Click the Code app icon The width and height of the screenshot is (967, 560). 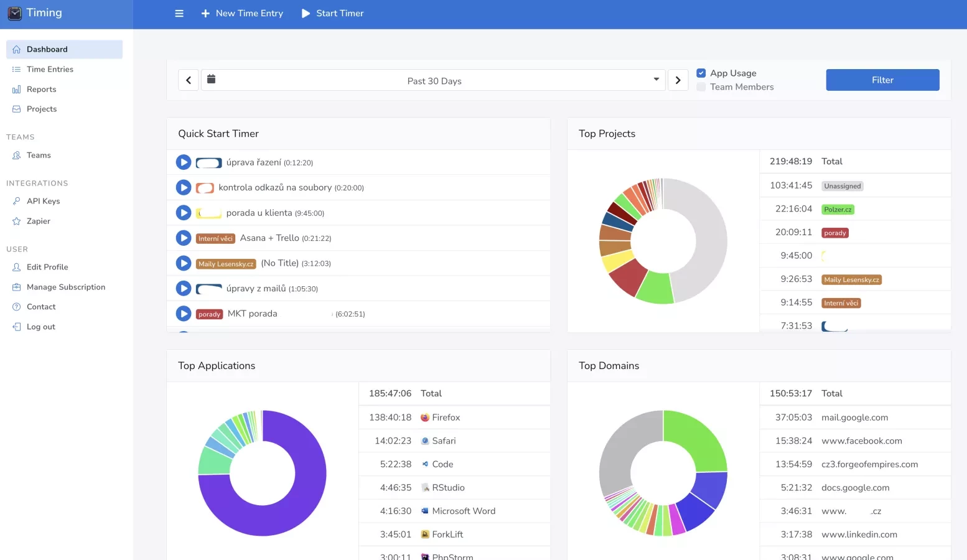click(425, 464)
